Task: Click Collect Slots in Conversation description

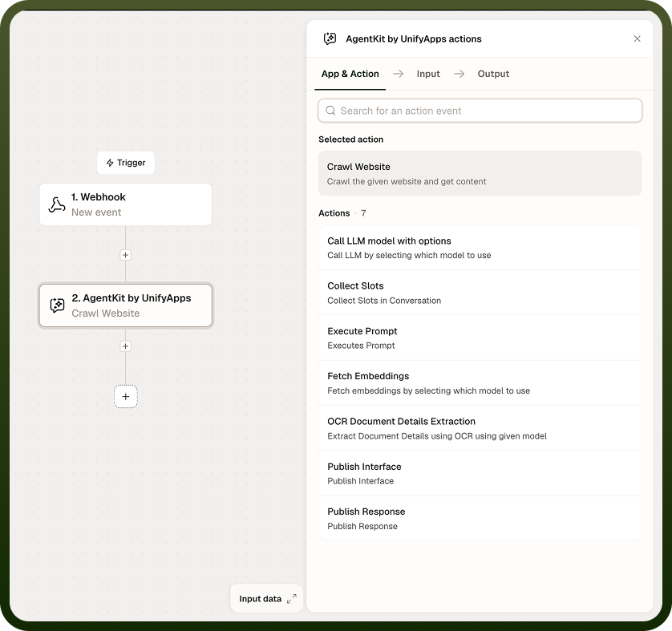Action: (384, 301)
